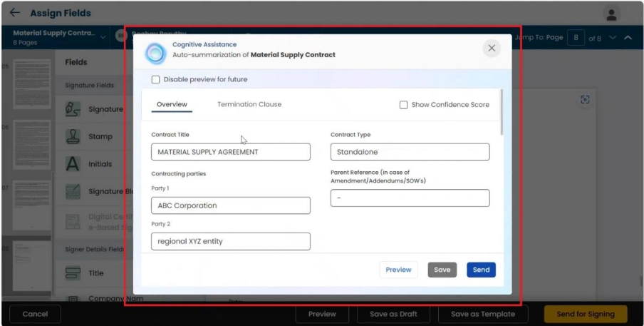
Task: Enable Show Confidence Score checkbox
Action: (x=403, y=105)
